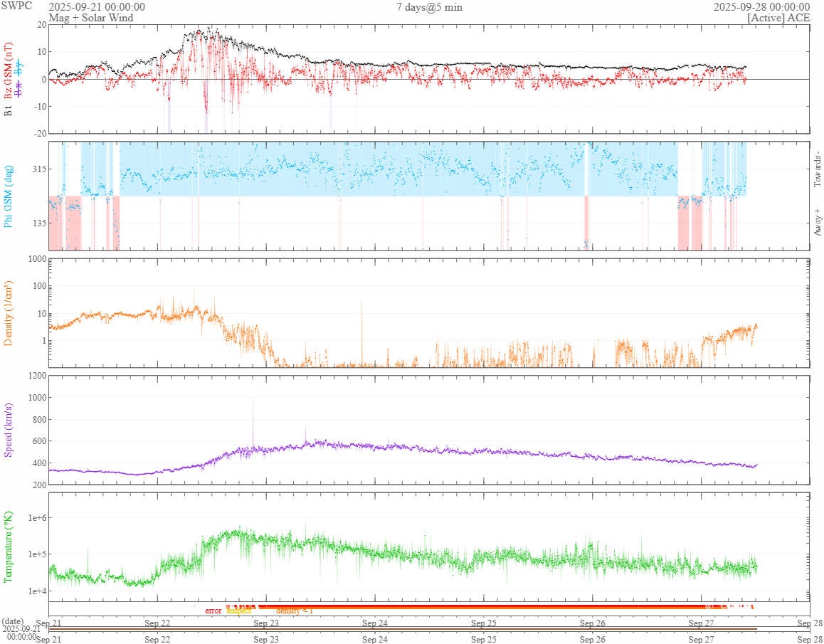Click the 1e+6 tick on the Temperature axis
This screenshot has width=824, height=644.
coord(36,518)
